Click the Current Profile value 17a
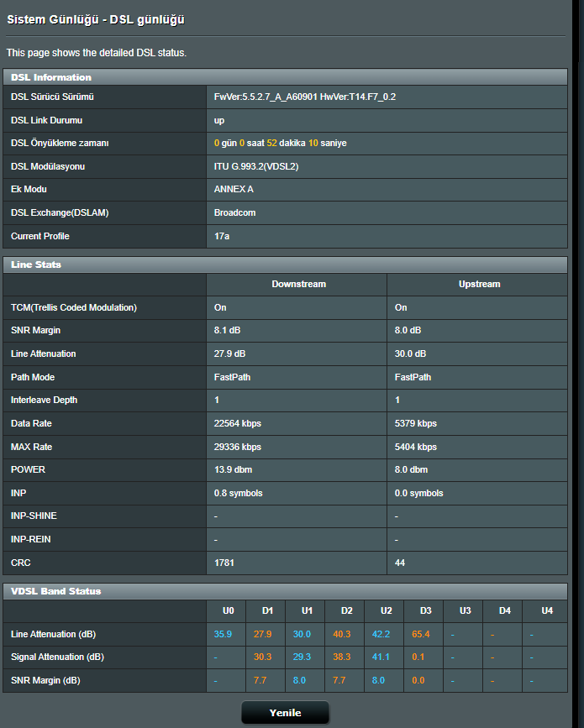The image size is (584, 728). tap(222, 236)
